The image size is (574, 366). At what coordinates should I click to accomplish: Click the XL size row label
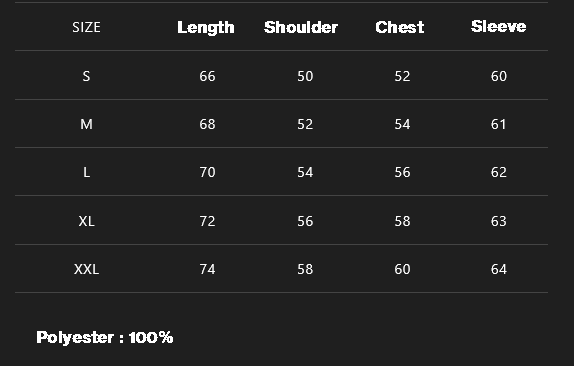tap(86, 221)
